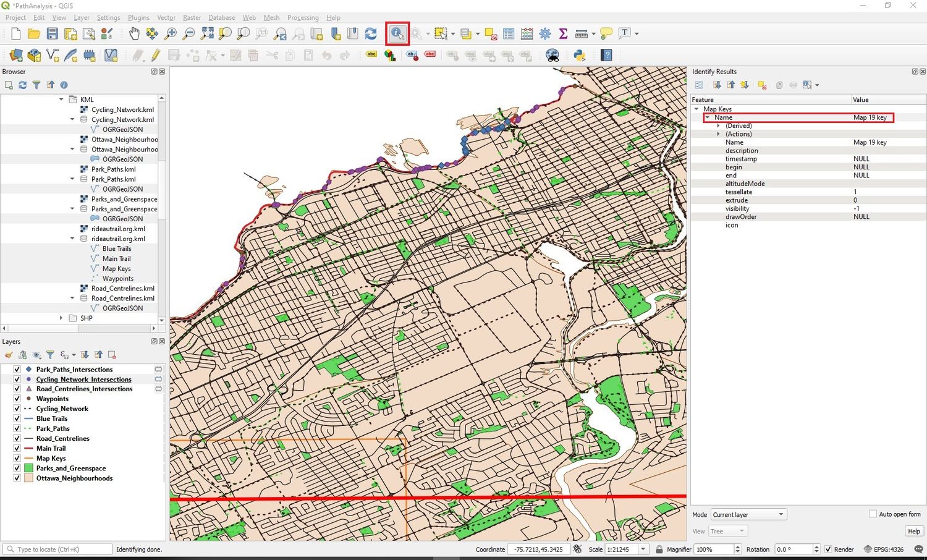Select the Identify Features tool
This screenshot has height=560, width=927.
pyautogui.click(x=397, y=33)
